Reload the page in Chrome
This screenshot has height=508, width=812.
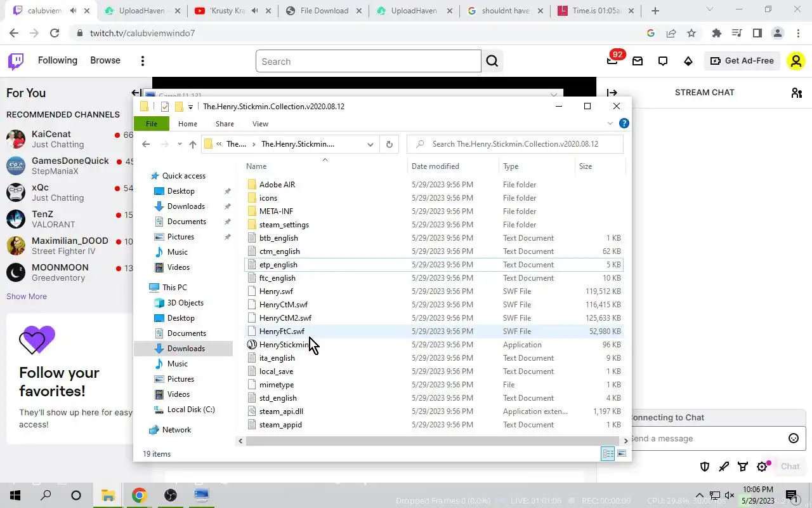tap(55, 33)
